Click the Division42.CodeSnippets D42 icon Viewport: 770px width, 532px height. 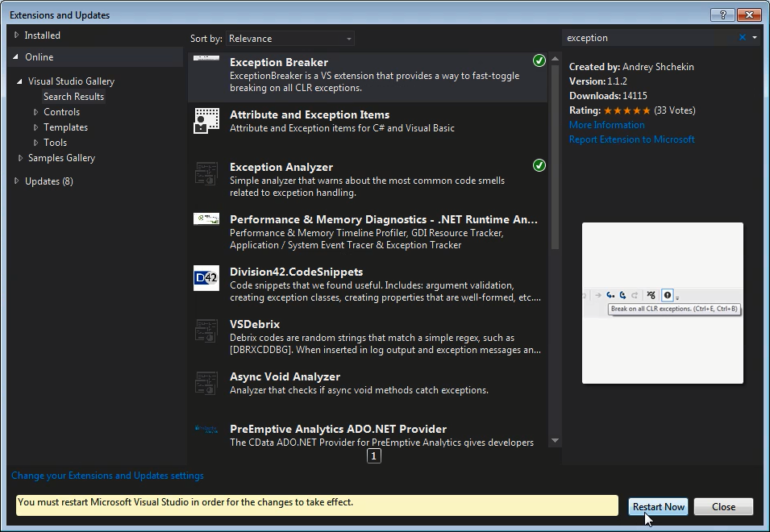pos(206,278)
